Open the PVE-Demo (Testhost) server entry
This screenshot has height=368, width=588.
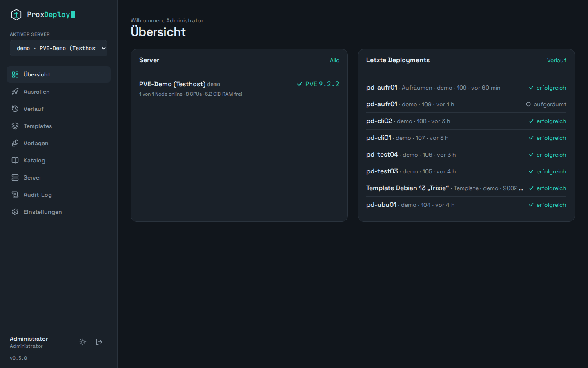tap(239, 88)
